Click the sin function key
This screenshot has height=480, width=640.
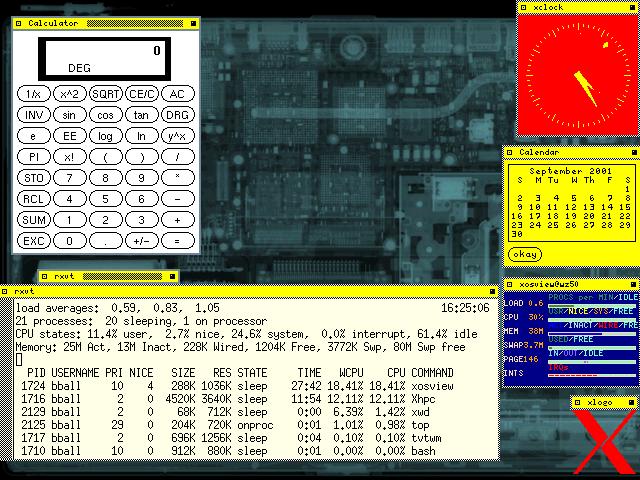click(70, 115)
